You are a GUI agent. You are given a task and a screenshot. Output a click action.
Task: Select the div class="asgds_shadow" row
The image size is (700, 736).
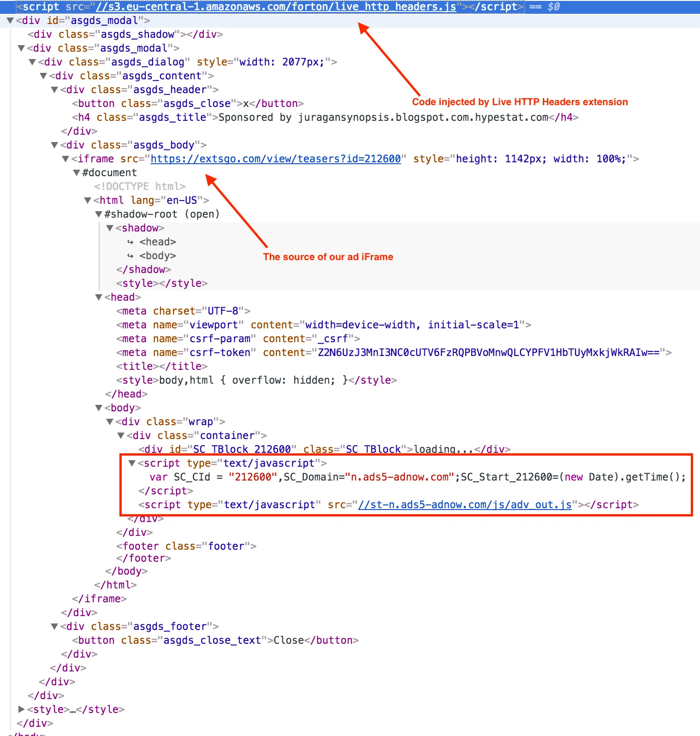(125, 35)
